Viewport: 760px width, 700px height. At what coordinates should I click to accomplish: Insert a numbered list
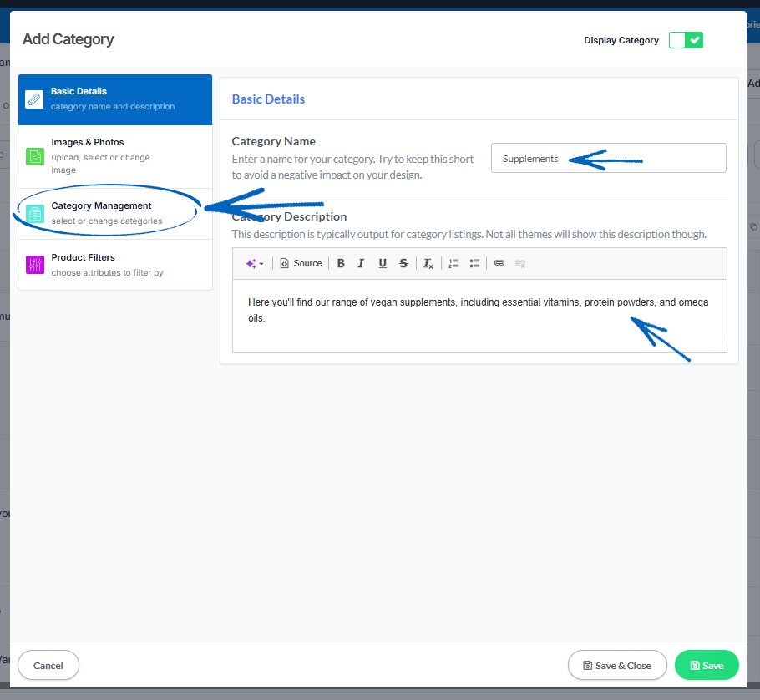453,263
